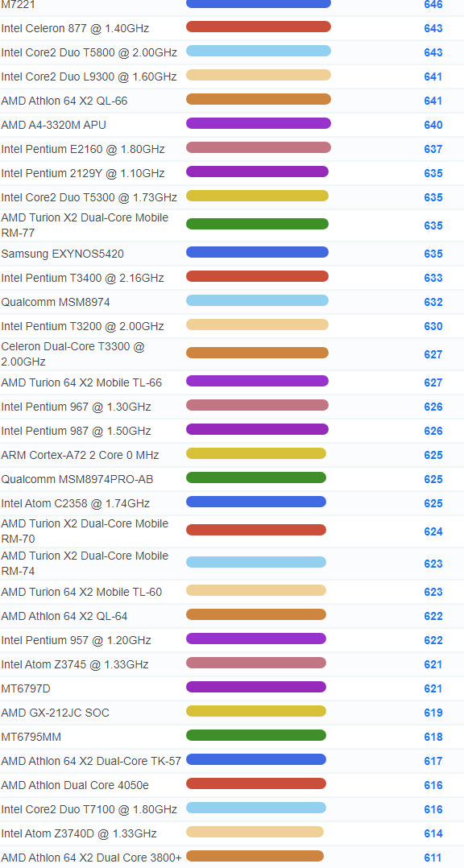Click score 633 for Pentium T3400

tap(433, 278)
